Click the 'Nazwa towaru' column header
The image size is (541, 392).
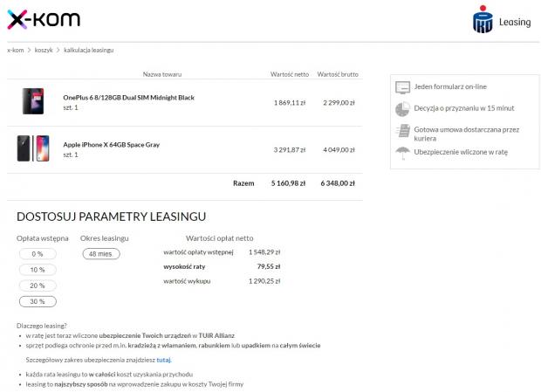click(162, 74)
